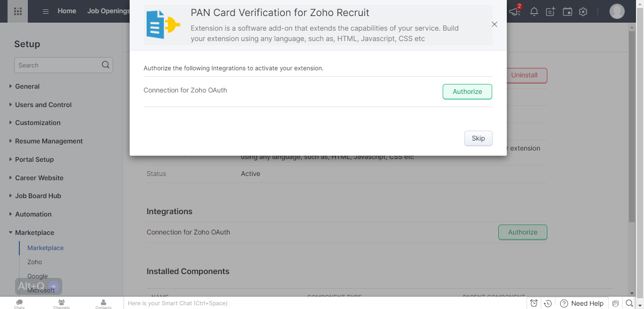The height and width of the screenshot is (309, 644).
Task: Expand the Job Board Hub section
Action: (x=38, y=196)
